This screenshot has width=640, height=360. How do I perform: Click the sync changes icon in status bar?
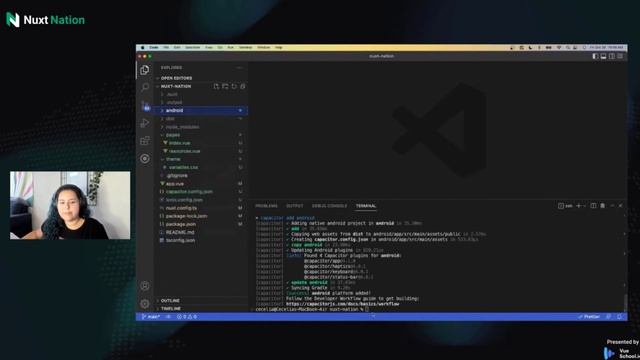168,317
